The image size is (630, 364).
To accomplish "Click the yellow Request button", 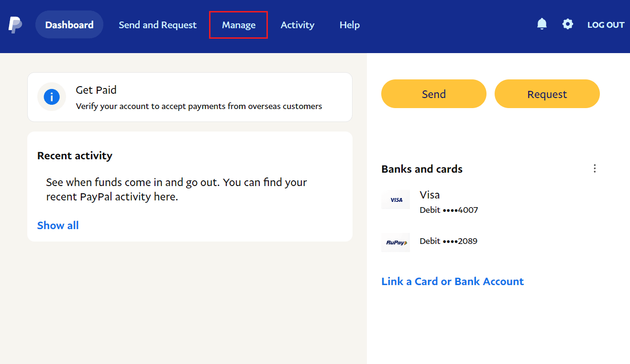I will coord(547,94).
